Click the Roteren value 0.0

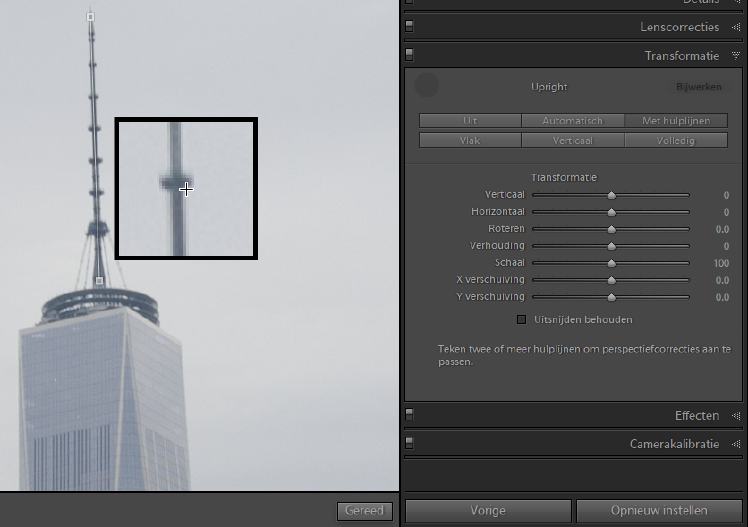point(722,229)
